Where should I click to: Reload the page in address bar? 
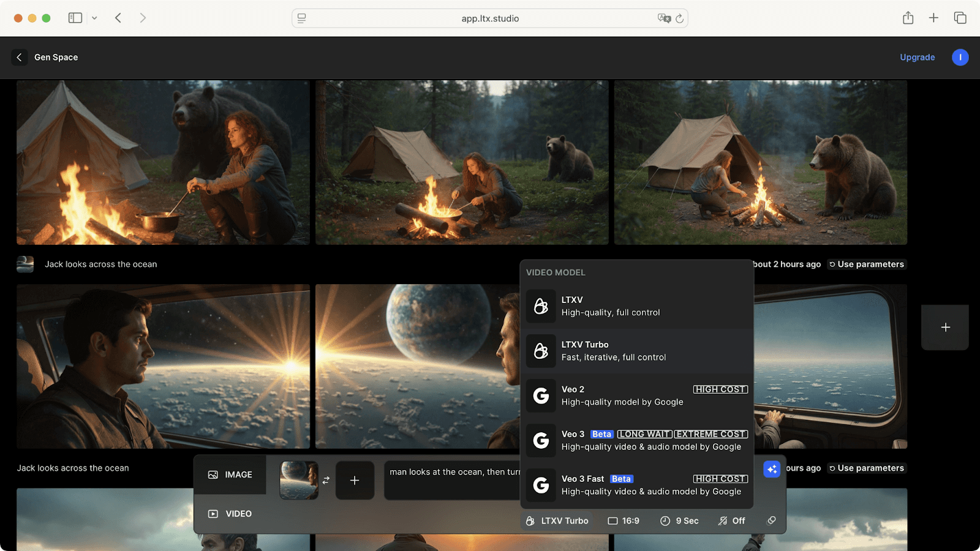(x=679, y=18)
